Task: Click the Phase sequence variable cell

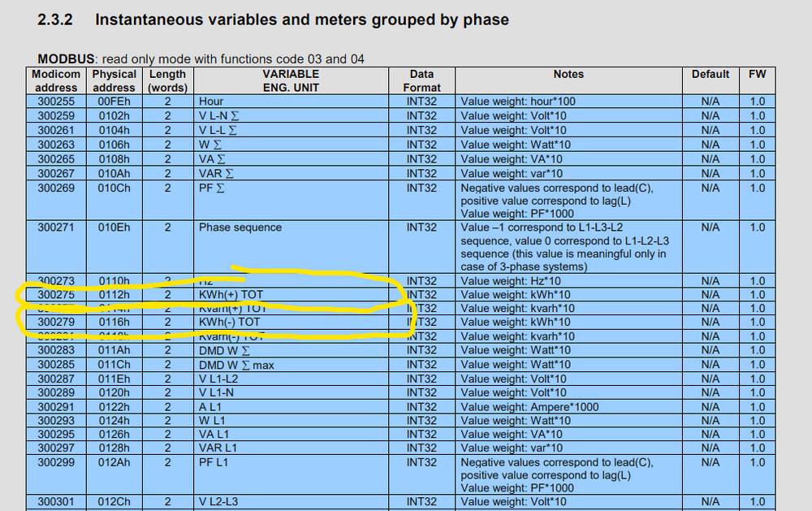Action: (x=240, y=227)
